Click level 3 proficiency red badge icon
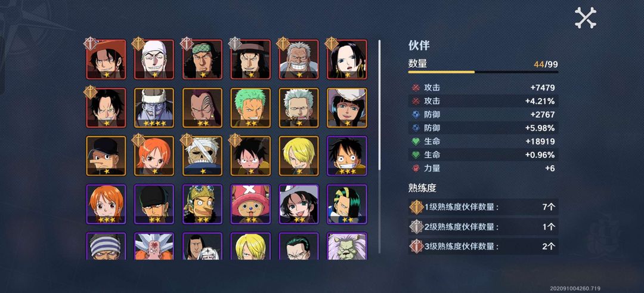Viewport: 644px width, 293px height. pos(416,246)
